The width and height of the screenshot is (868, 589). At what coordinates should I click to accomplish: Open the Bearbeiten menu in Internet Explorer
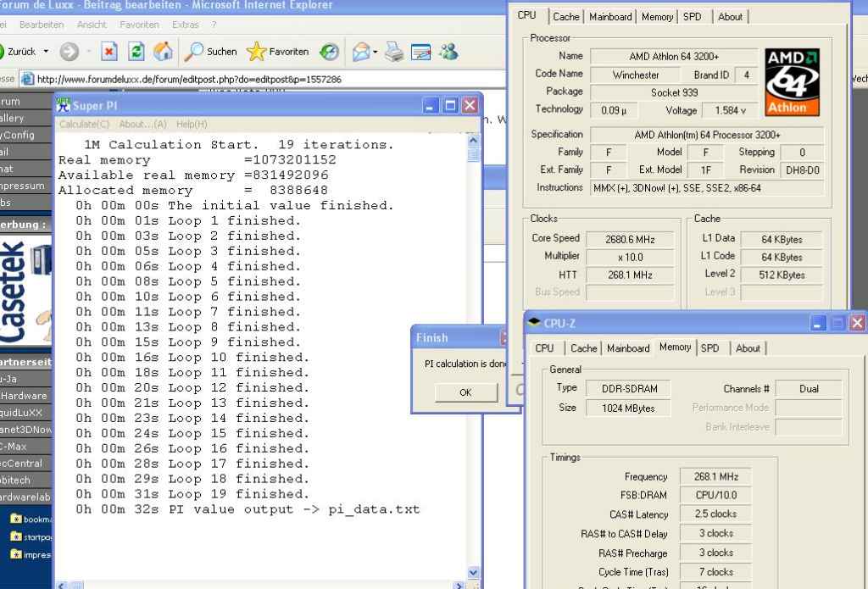(42, 25)
